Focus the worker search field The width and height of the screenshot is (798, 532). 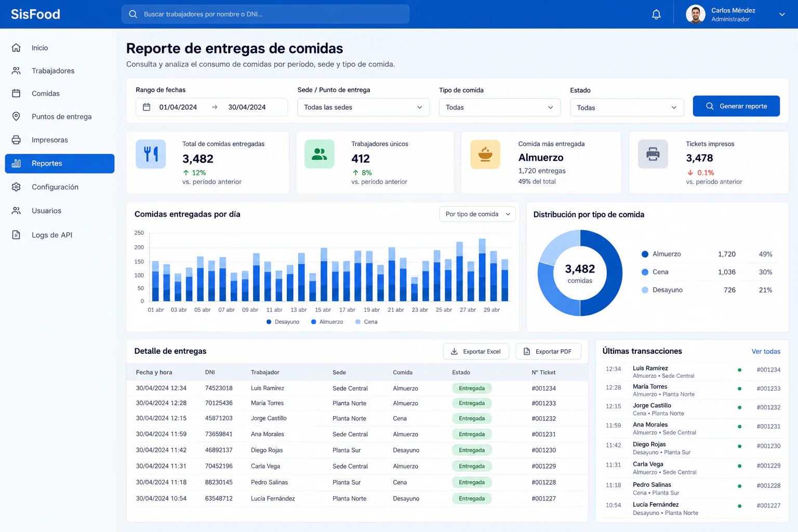(265, 14)
